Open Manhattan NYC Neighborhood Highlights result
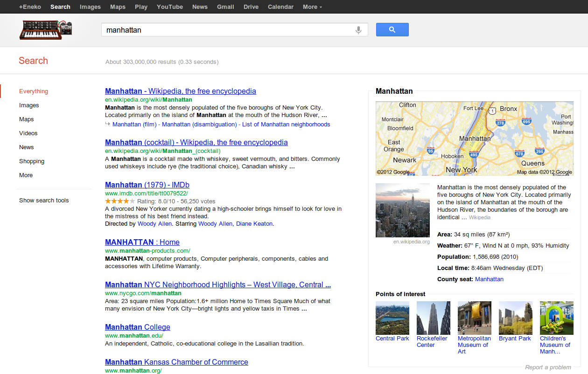Viewport: 588px width, 374px height. click(218, 285)
